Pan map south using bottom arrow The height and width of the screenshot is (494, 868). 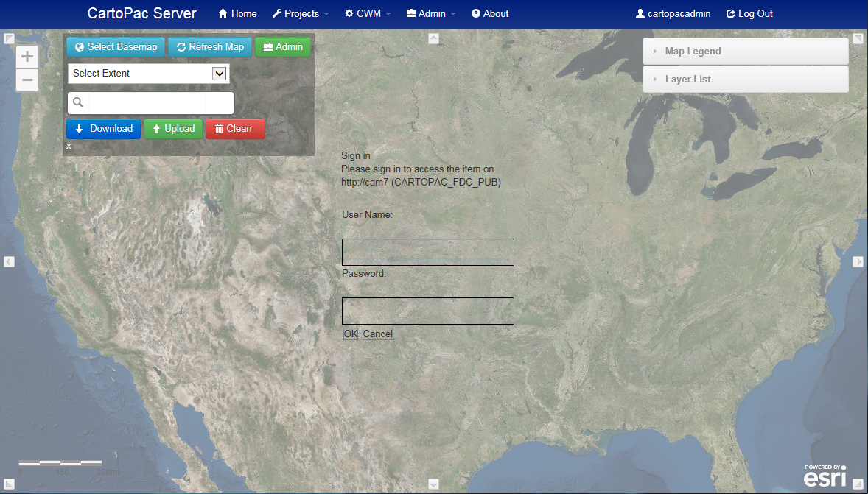tap(433, 484)
